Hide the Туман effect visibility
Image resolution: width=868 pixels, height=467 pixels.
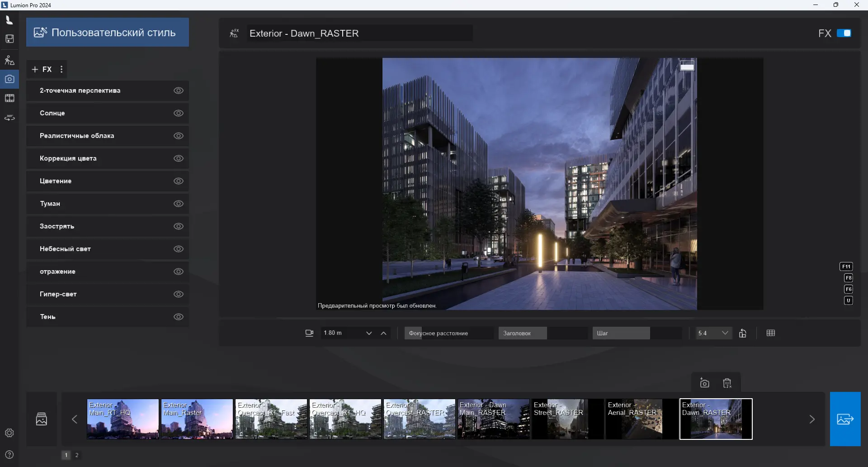[x=179, y=204]
